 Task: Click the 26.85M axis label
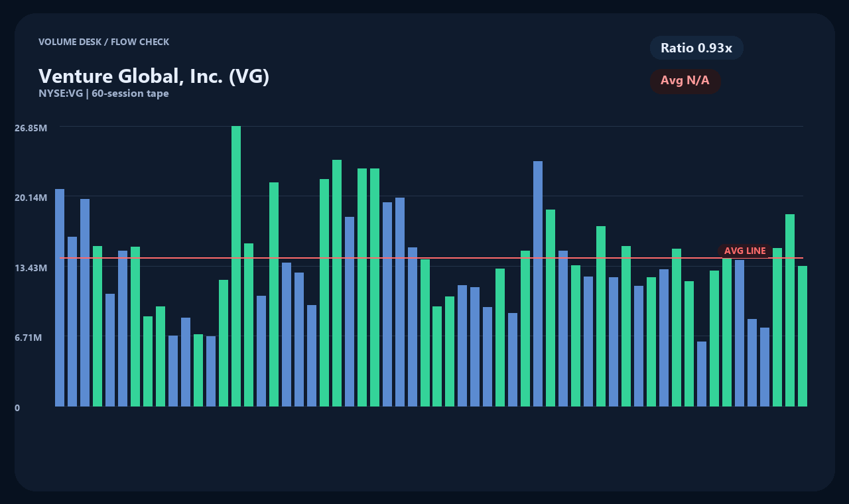pyautogui.click(x=31, y=127)
